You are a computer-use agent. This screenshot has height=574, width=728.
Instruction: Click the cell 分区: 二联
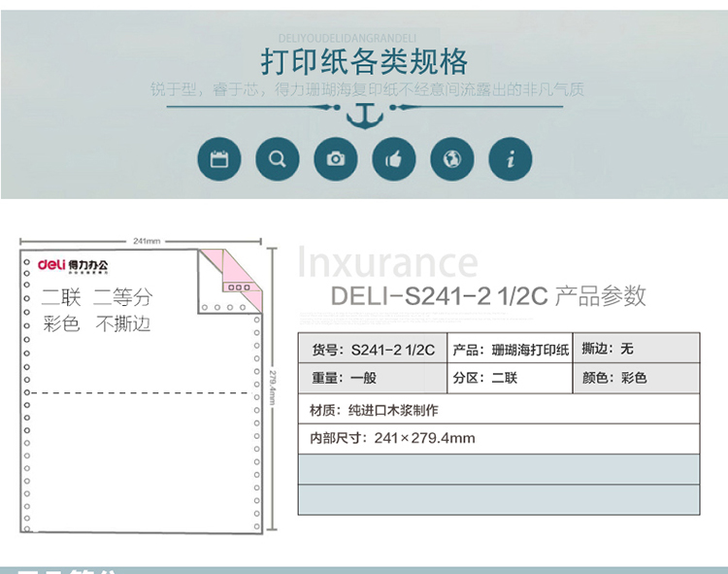tap(511, 378)
